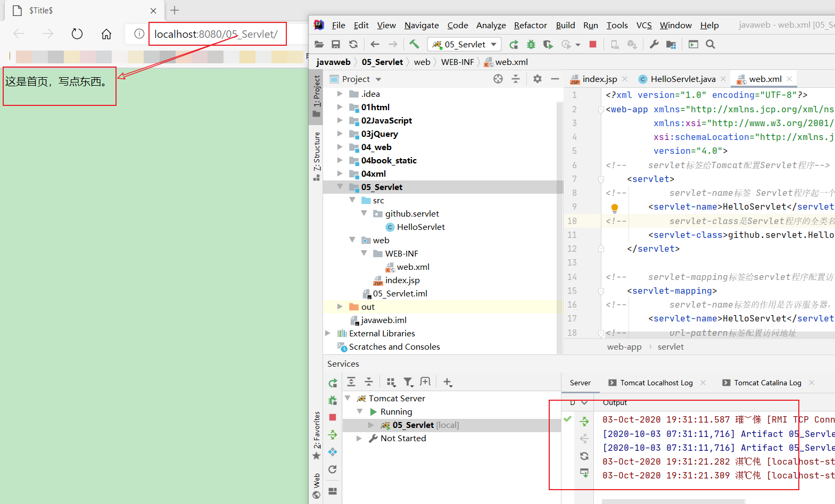835x504 pixels.
Task: Reload the browser page
Action: [x=77, y=34]
